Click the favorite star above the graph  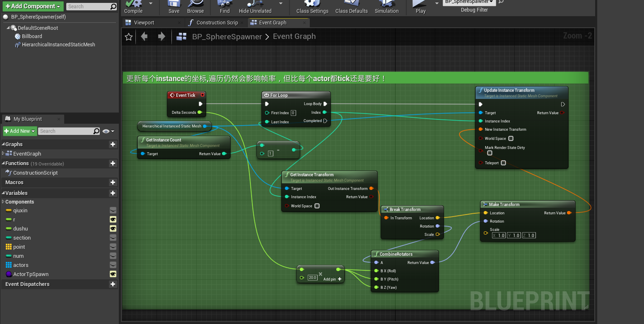coord(128,36)
